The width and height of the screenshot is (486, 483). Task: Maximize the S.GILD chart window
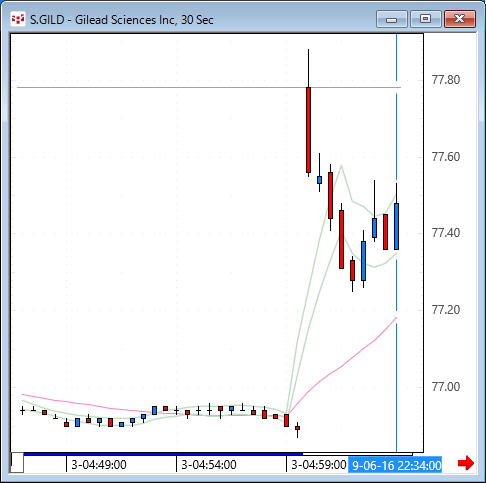tap(426, 19)
